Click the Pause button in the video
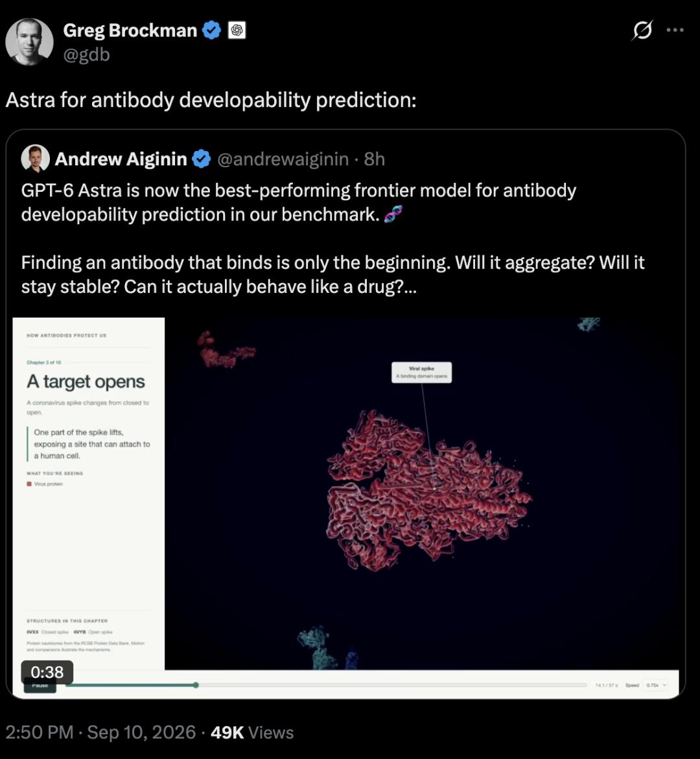Screen dimensions: 700x759 pos(40,685)
